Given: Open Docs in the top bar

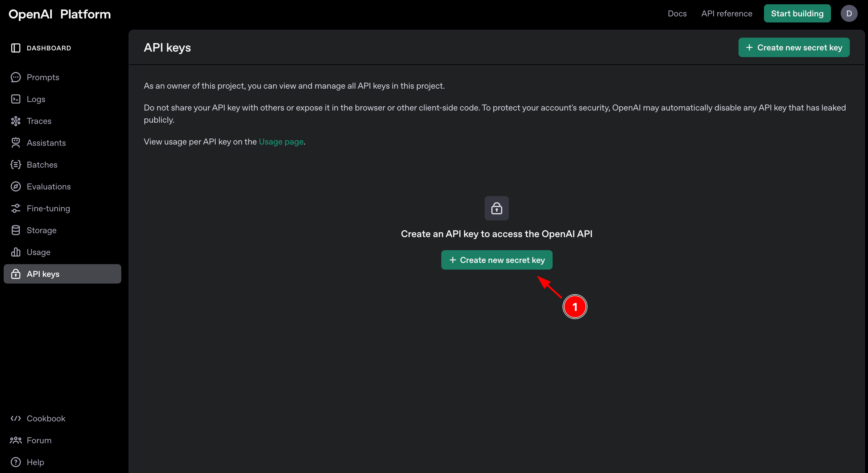Looking at the screenshot, I should click(x=677, y=13).
